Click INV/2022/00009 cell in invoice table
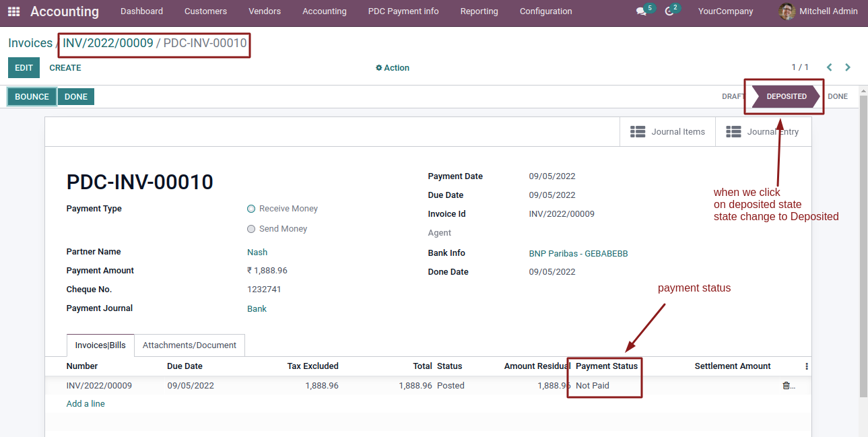Image resolution: width=868 pixels, height=437 pixels. [99, 386]
